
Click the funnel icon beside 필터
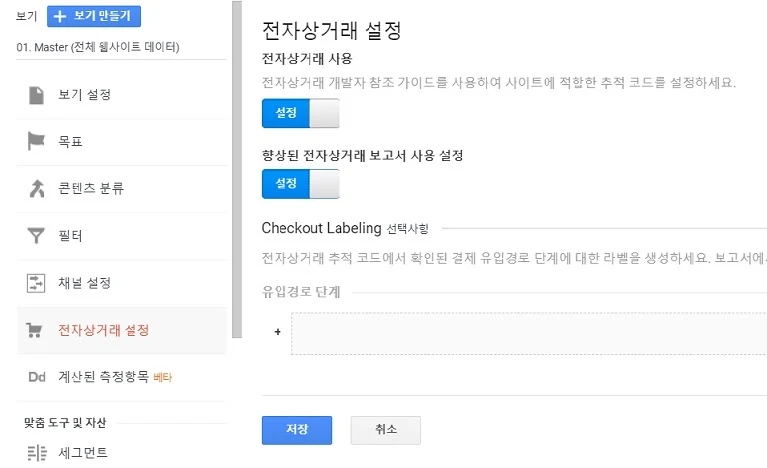click(x=37, y=236)
